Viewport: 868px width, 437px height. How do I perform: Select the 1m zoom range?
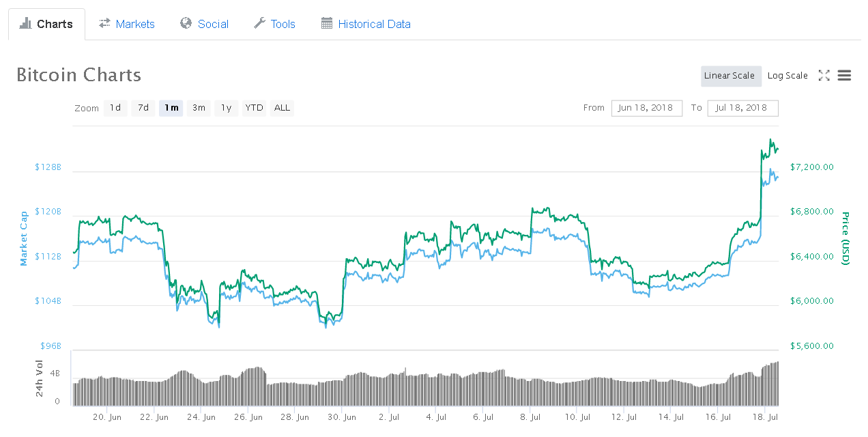click(171, 108)
